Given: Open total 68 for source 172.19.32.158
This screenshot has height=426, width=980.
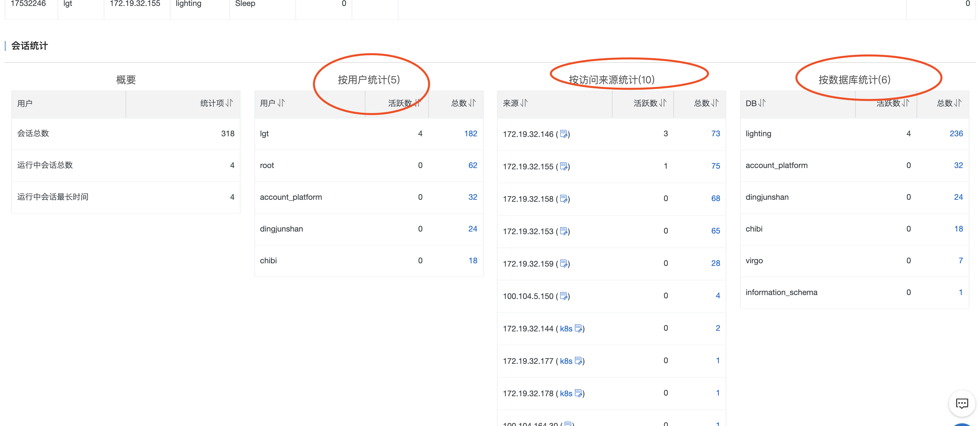Looking at the screenshot, I should [716, 198].
